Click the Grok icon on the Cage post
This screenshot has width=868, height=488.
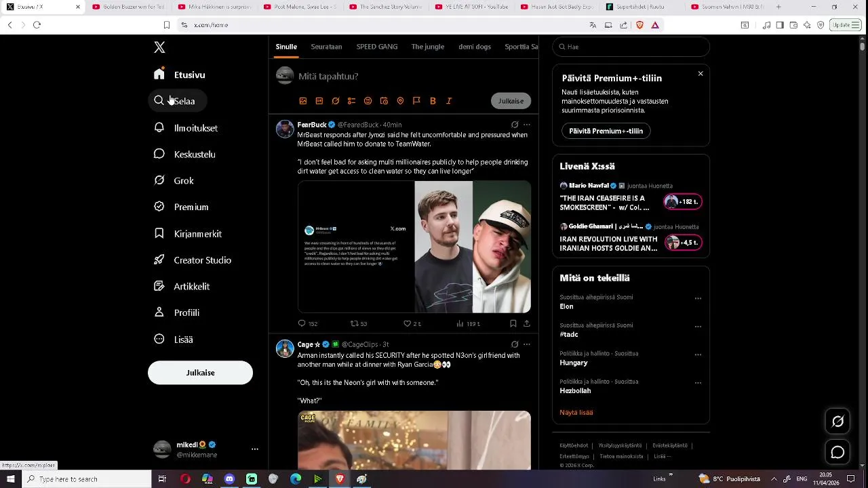tap(515, 344)
